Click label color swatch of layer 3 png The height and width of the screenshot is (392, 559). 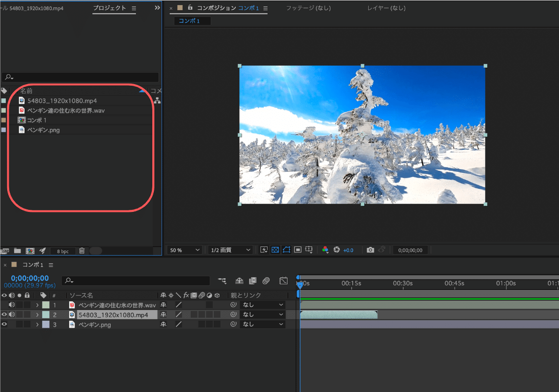pos(46,324)
